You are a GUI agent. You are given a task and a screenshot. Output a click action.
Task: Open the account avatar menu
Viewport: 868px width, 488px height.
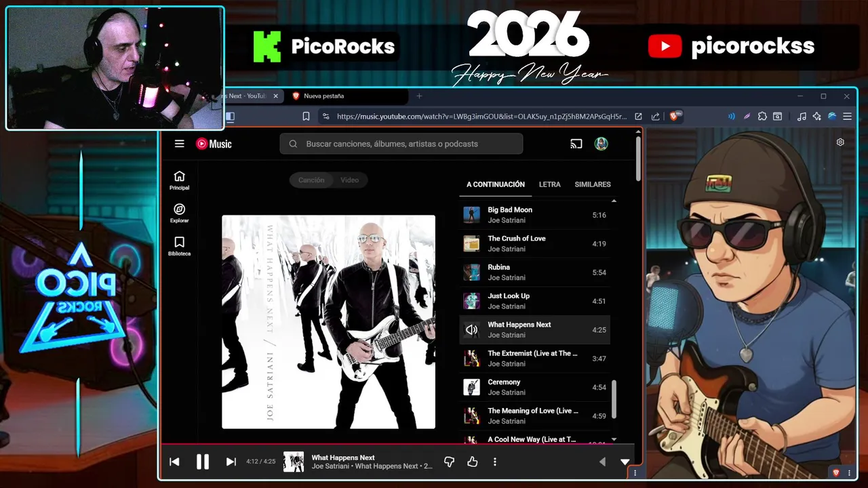(601, 144)
